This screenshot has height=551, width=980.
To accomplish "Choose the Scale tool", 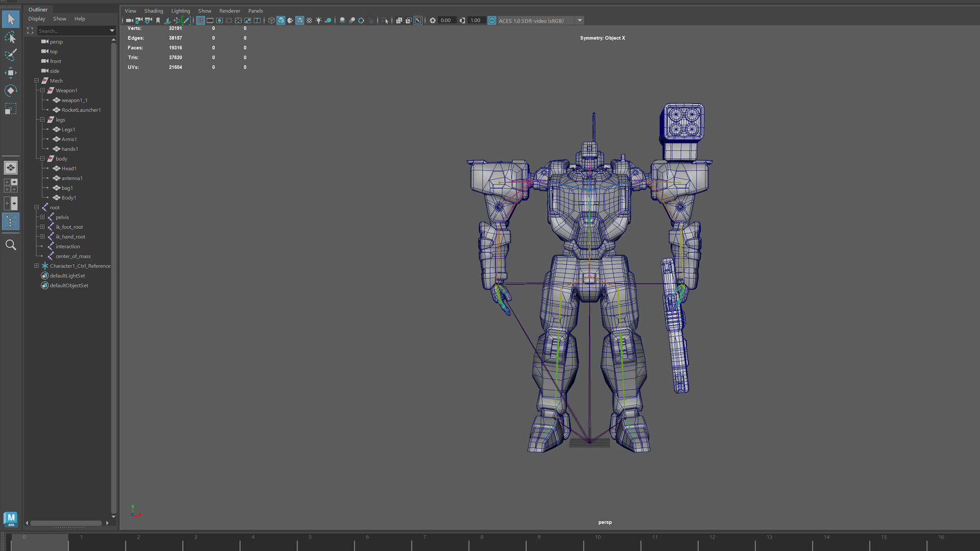I will coord(11,109).
